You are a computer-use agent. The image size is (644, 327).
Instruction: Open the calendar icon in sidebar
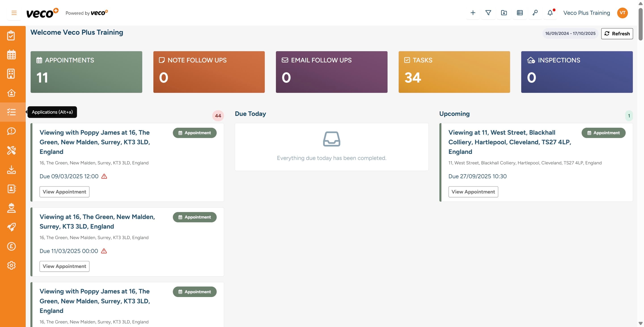point(11,55)
